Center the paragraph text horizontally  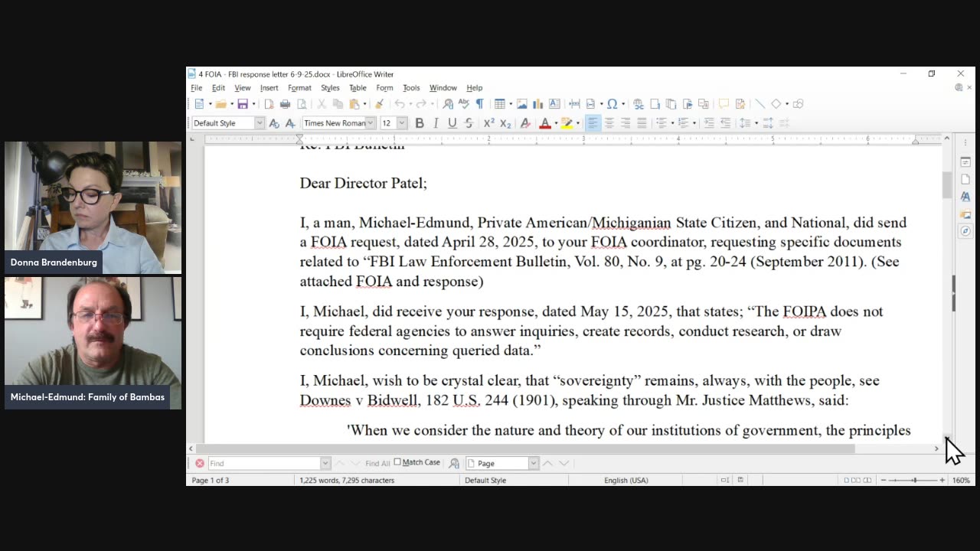[x=609, y=123]
